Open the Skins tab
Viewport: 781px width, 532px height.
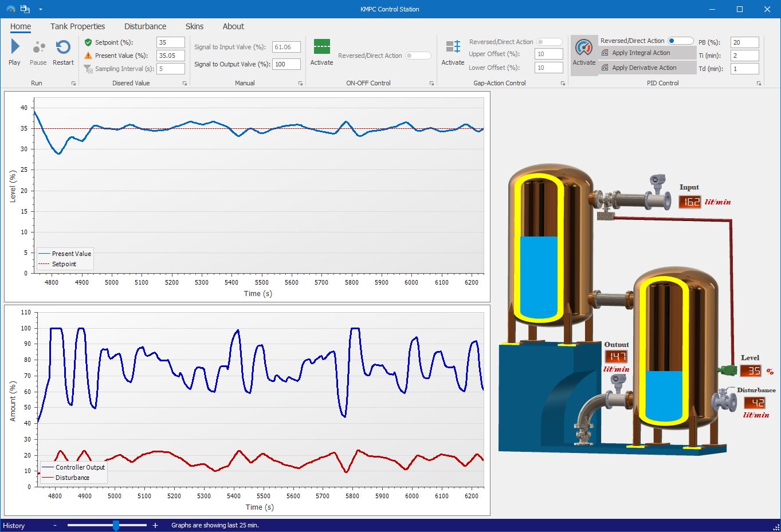(x=194, y=26)
